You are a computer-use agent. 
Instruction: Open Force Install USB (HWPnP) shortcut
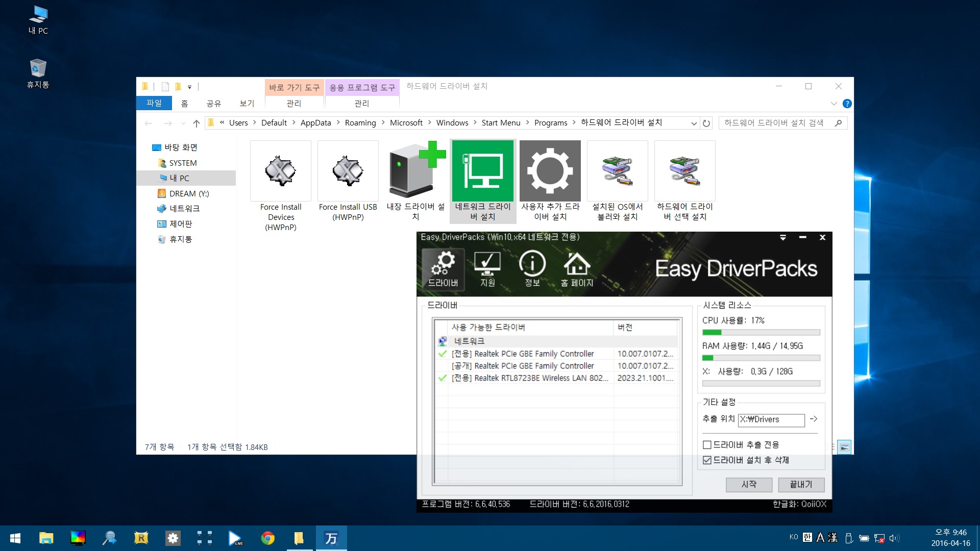tap(348, 181)
